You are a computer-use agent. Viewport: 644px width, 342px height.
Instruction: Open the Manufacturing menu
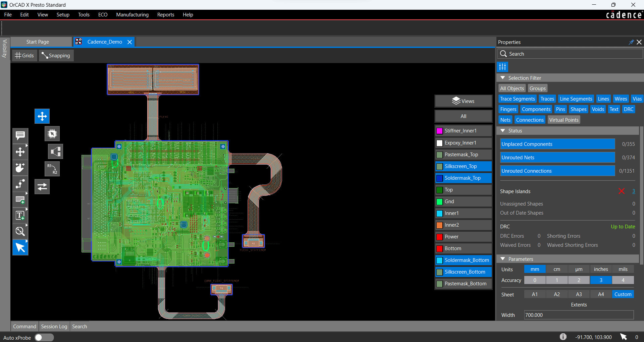(x=132, y=15)
